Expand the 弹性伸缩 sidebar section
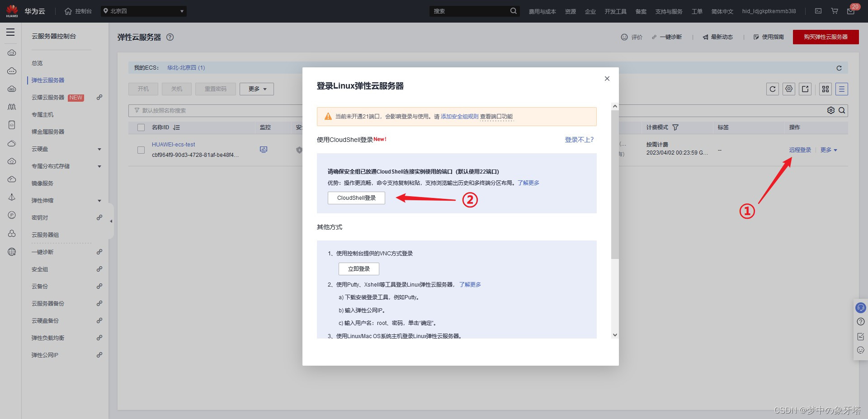This screenshot has width=868, height=419. pyautogui.click(x=99, y=201)
